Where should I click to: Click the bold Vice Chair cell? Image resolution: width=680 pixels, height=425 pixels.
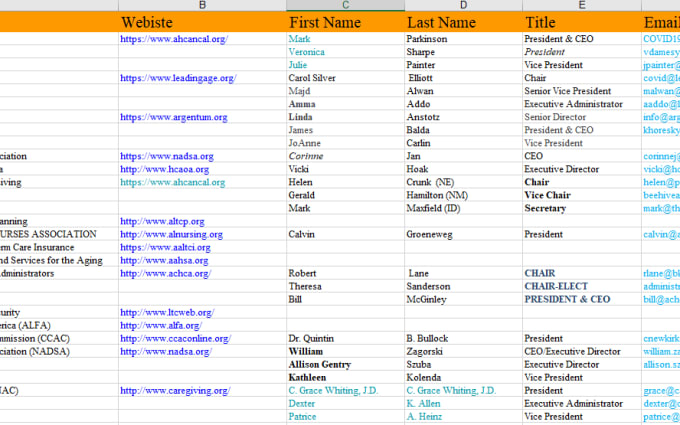click(x=582, y=195)
